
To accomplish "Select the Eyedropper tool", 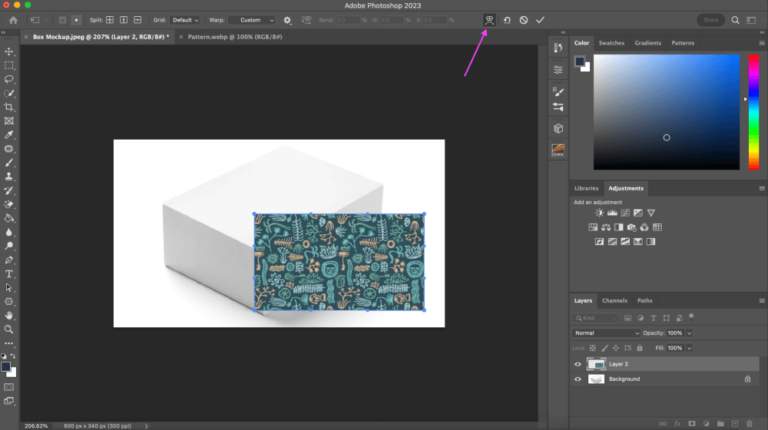I will coord(9,135).
